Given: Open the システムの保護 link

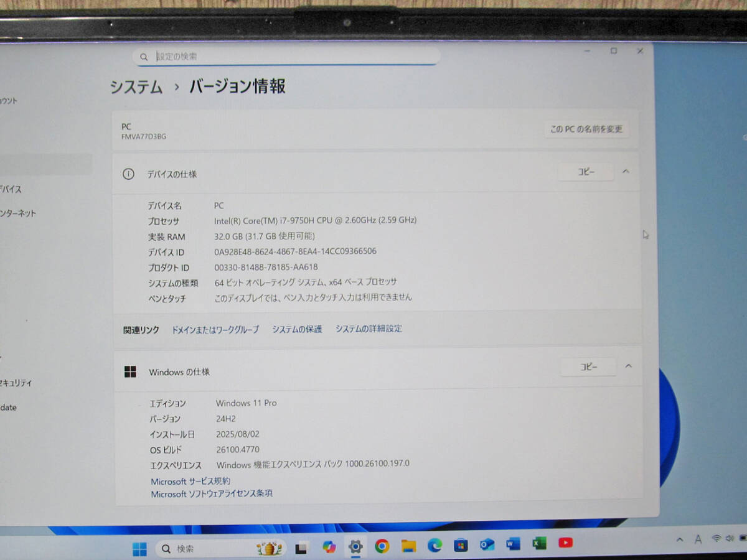Looking at the screenshot, I should [297, 329].
